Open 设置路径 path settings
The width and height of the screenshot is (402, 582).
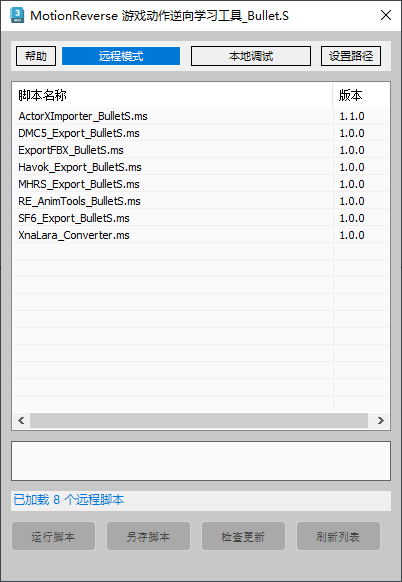pyautogui.click(x=351, y=56)
